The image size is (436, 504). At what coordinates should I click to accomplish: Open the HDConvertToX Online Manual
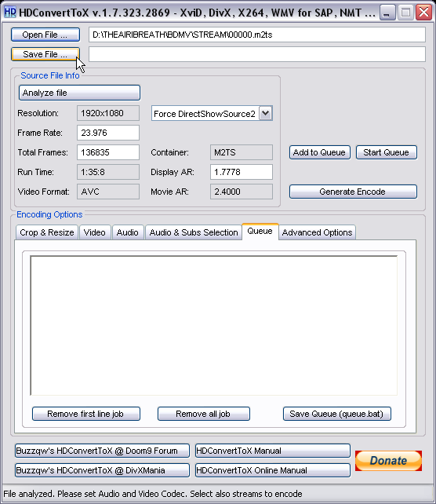point(273,470)
